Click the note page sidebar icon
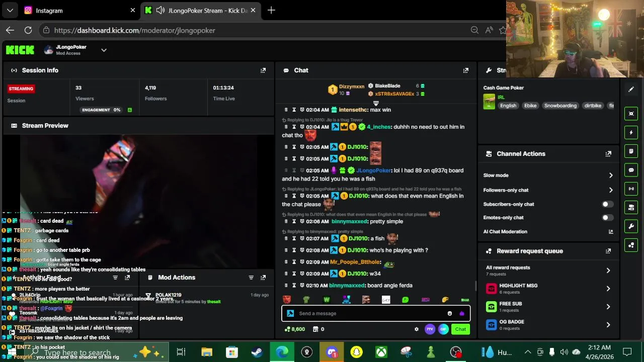 click(x=631, y=151)
